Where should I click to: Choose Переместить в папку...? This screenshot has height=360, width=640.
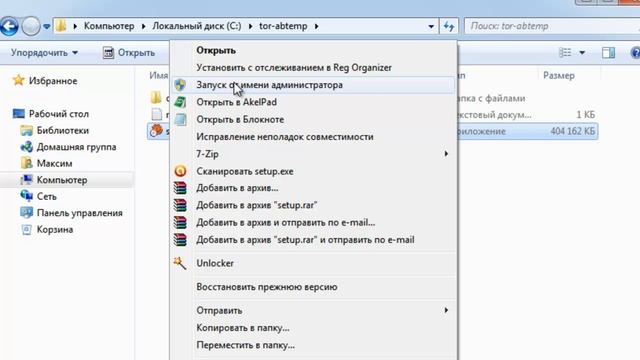pos(314,345)
